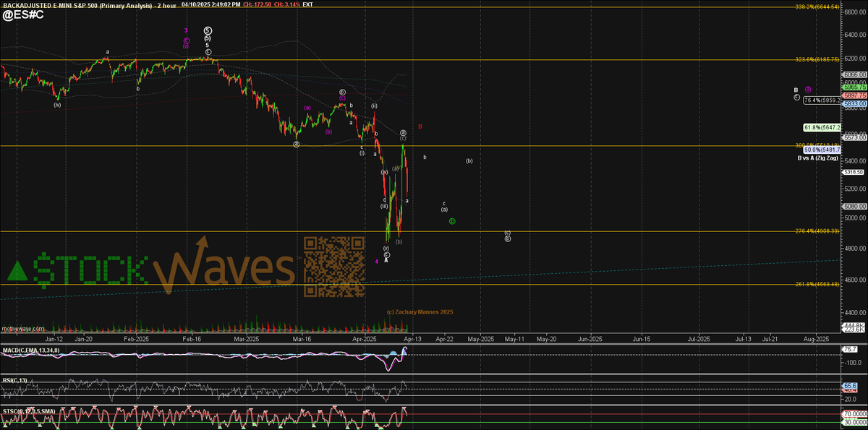Screen dimensions: 868x430
Task: Click the red B wave label
Action: [420, 126]
